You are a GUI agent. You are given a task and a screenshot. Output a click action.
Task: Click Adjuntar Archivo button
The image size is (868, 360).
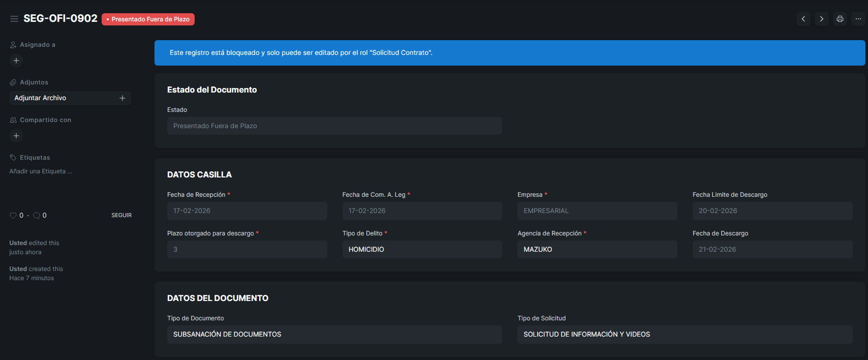tap(41, 98)
